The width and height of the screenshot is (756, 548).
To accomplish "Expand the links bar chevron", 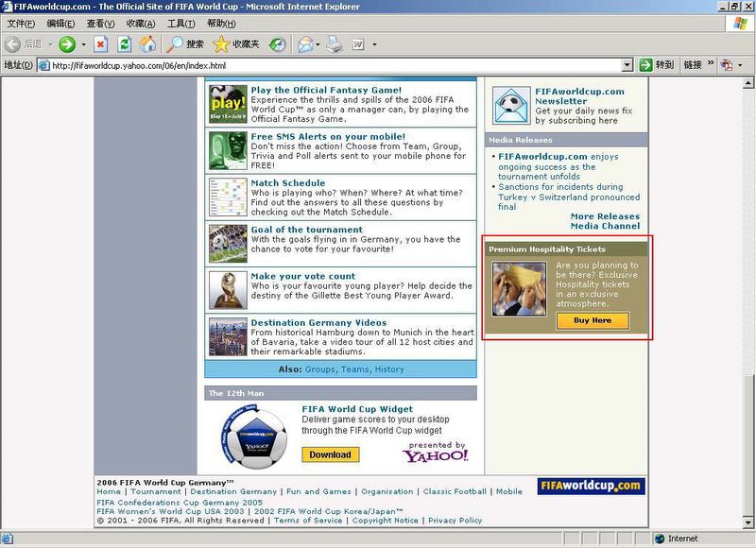I will pyautogui.click(x=711, y=63).
